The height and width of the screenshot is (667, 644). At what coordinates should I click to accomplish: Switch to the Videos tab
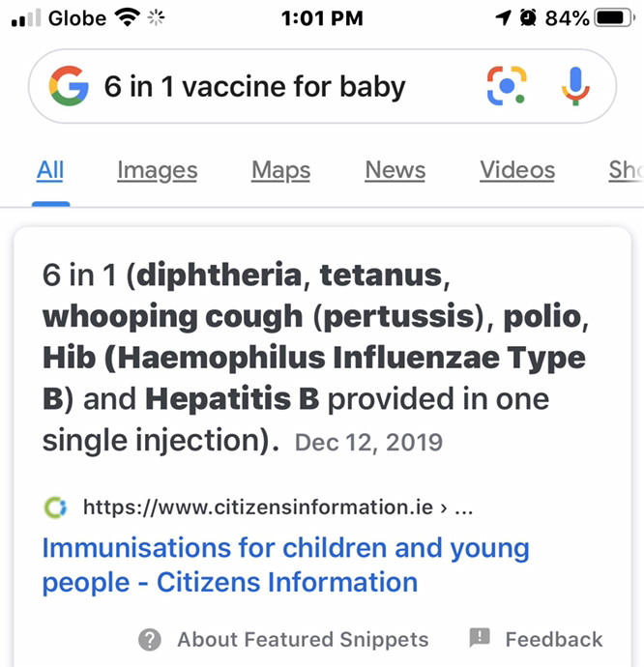click(517, 170)
